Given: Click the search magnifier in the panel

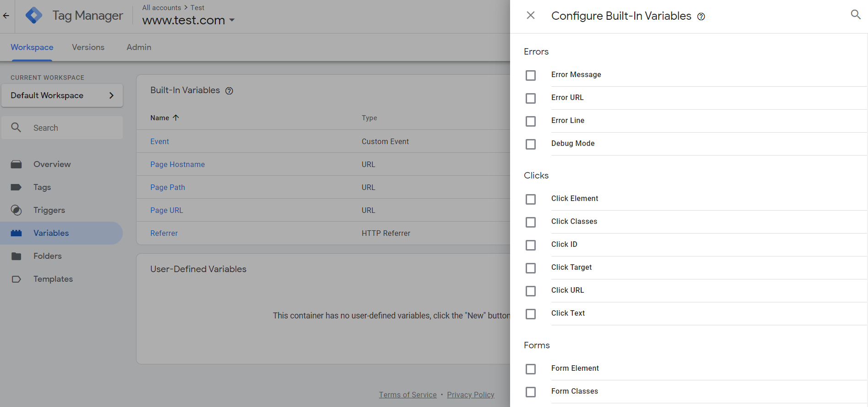Looking at the screenshot, I should (x=856, y=14).
